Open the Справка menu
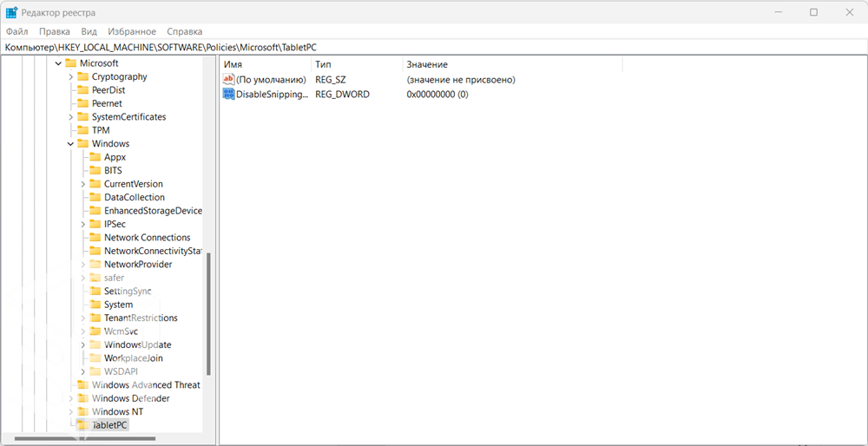 (184, 31)
